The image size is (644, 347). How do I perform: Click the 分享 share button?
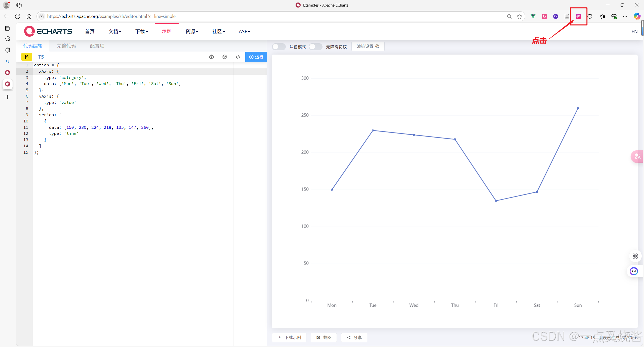point(354,337)
